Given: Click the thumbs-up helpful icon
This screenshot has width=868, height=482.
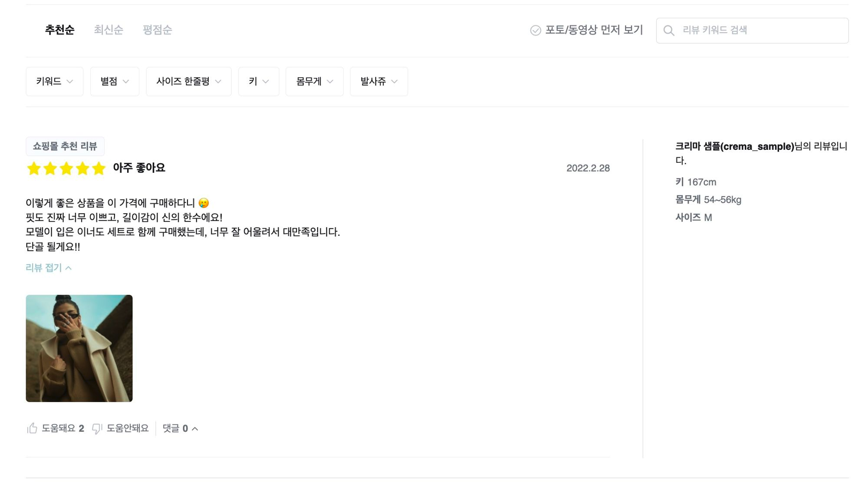Looking at the screenshot, I should click(32, 429).
